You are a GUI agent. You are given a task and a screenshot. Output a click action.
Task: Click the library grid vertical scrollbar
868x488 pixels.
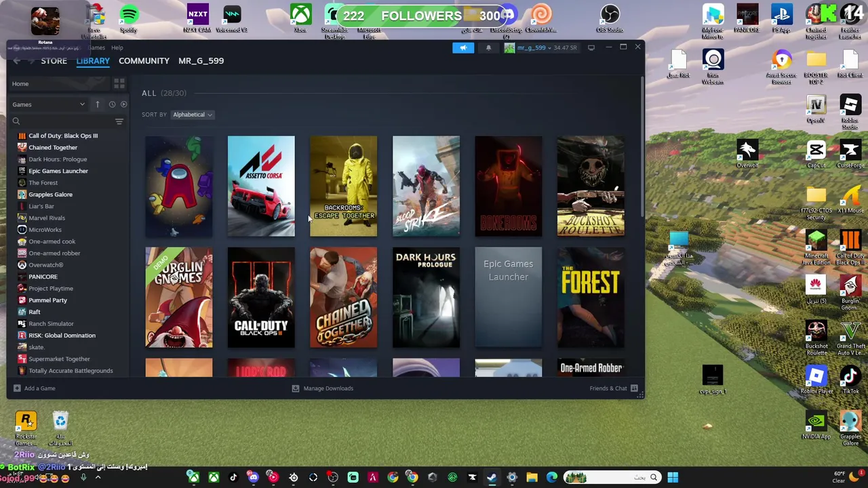coord(642,147)
